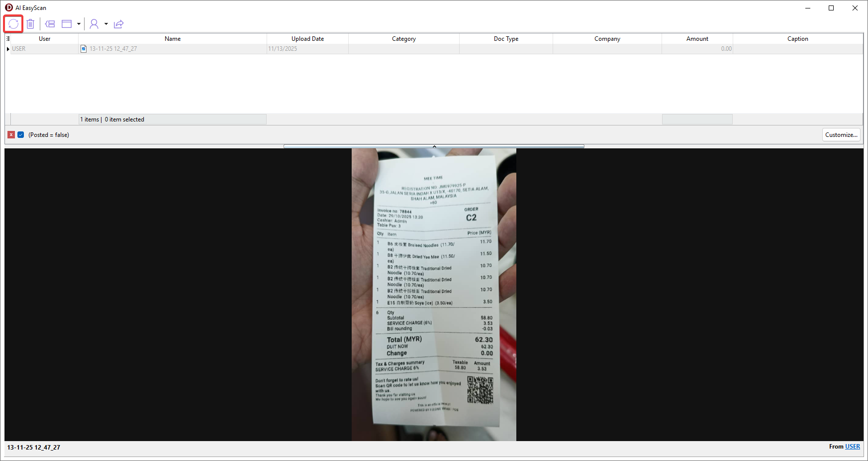The width and height of the screenshot is (868, 461).
Task: Sort by the Upload Date column header
Action: point(307,39)
